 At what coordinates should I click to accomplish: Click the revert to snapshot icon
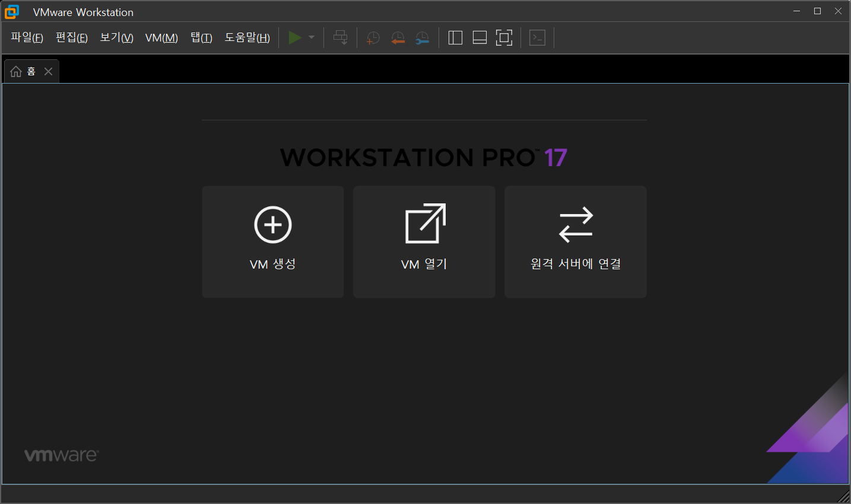coord(398,38)
